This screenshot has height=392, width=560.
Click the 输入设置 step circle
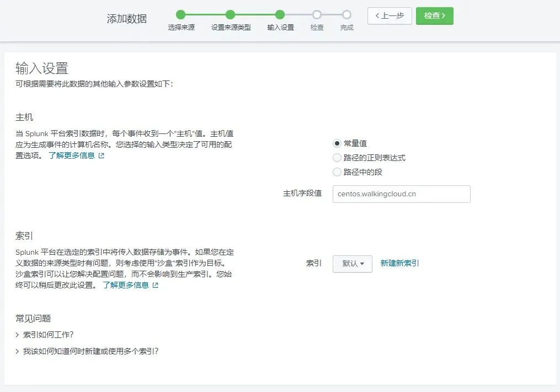[x=280, y=15]
